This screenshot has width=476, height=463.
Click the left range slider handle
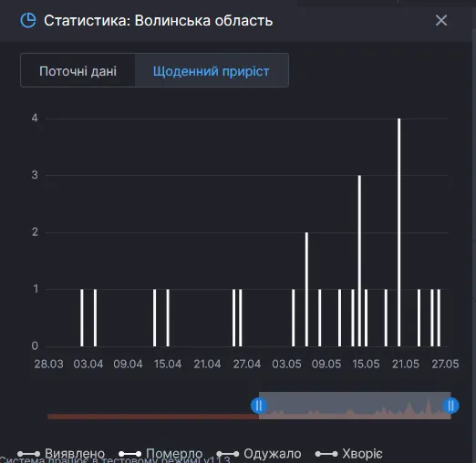[x=259, y=406]
